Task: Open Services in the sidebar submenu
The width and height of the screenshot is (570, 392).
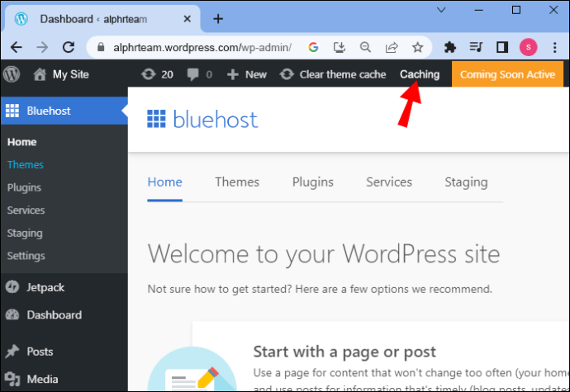Action: (x=26, y=210)
